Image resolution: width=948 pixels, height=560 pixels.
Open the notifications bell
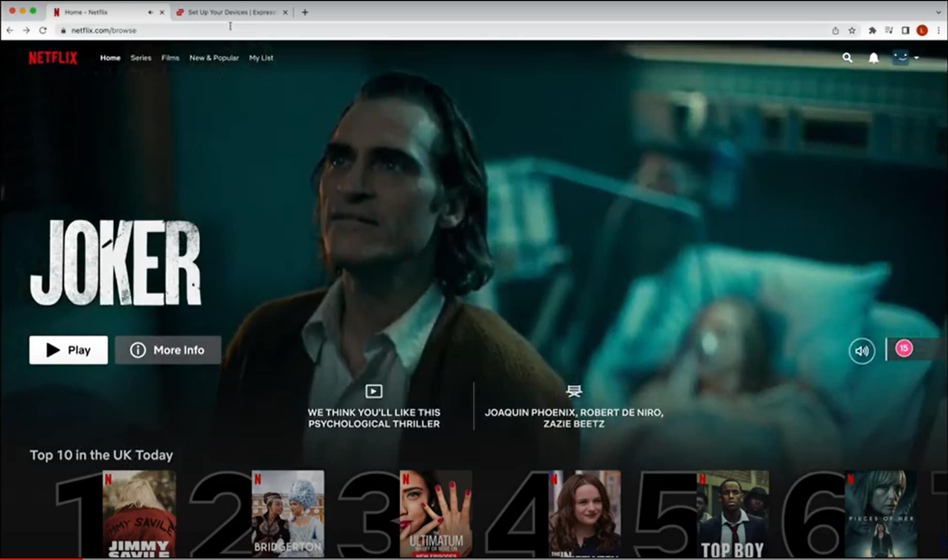[x=873, y=58]
